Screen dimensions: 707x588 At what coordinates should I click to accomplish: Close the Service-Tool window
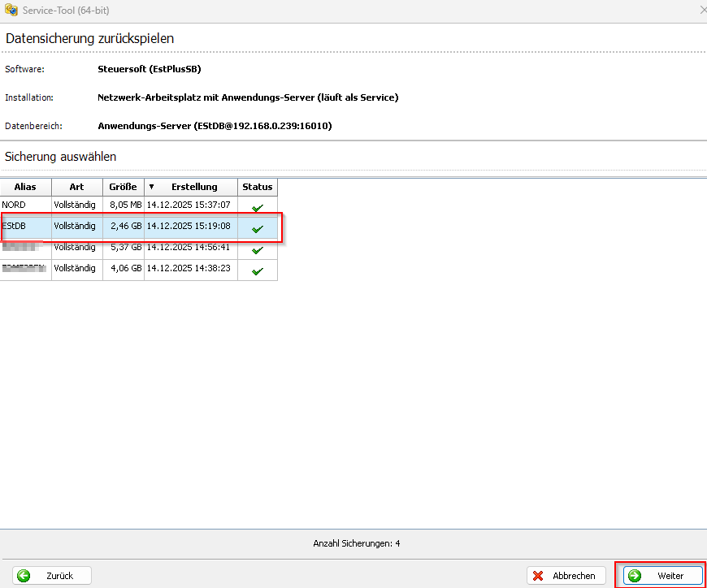point(702,11)
